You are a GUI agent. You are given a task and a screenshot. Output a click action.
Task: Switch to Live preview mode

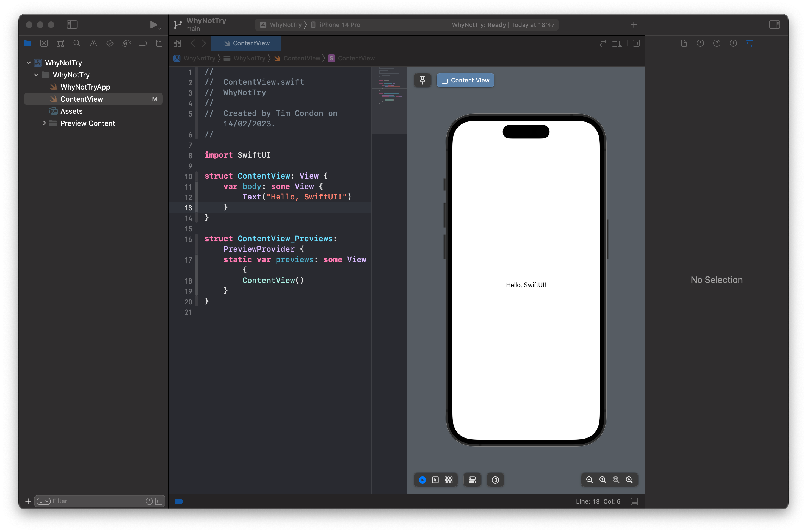click(422, 480)
